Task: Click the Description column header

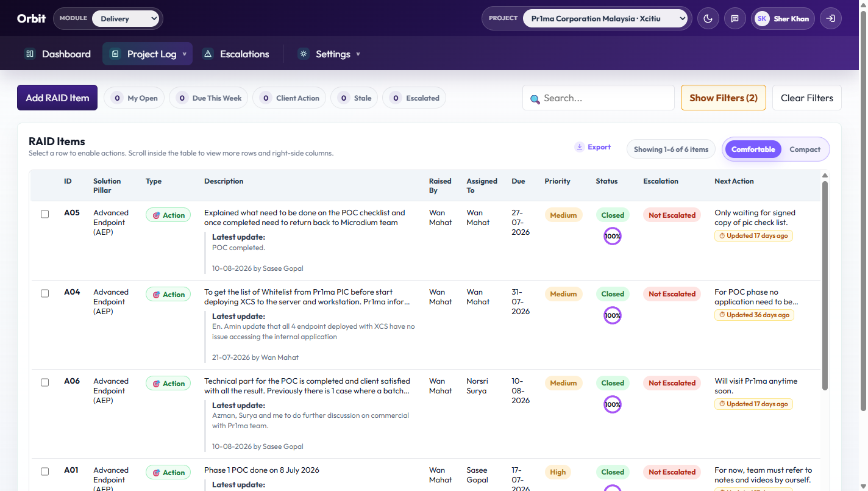Action: click(224, 181)
